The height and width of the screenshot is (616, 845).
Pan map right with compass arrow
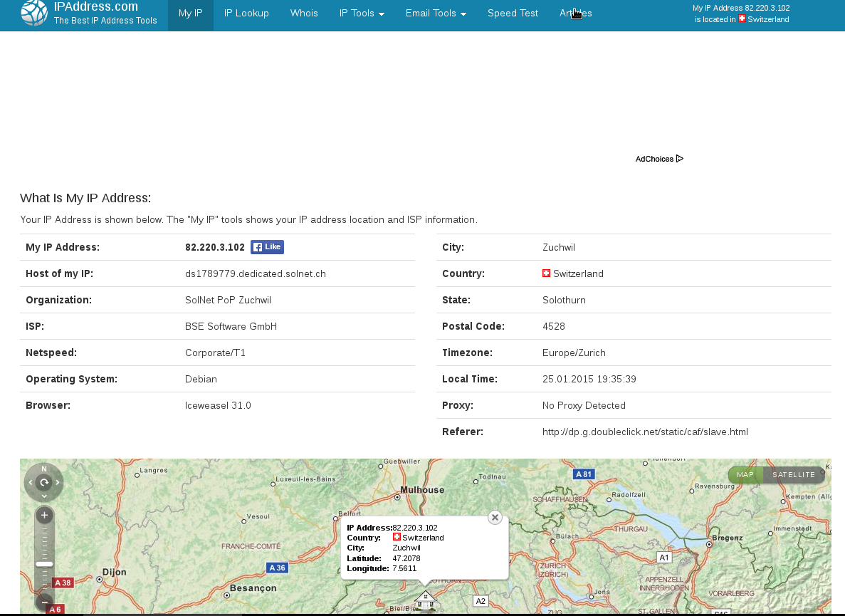pyautogui.click(x=58, y=482)
